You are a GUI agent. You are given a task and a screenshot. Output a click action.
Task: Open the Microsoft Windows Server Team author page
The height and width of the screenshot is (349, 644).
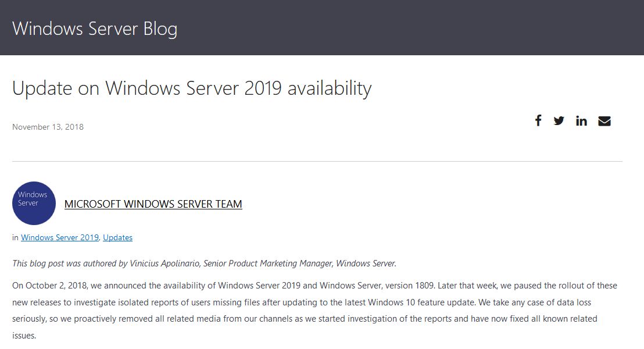(x=153, y=204)
